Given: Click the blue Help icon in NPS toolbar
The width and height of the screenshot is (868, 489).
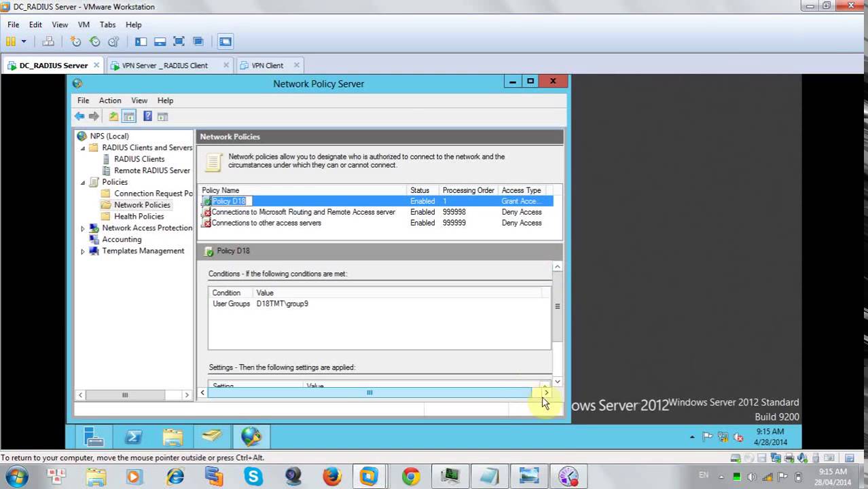Looking at the screenshot, I should click(147, 116).
